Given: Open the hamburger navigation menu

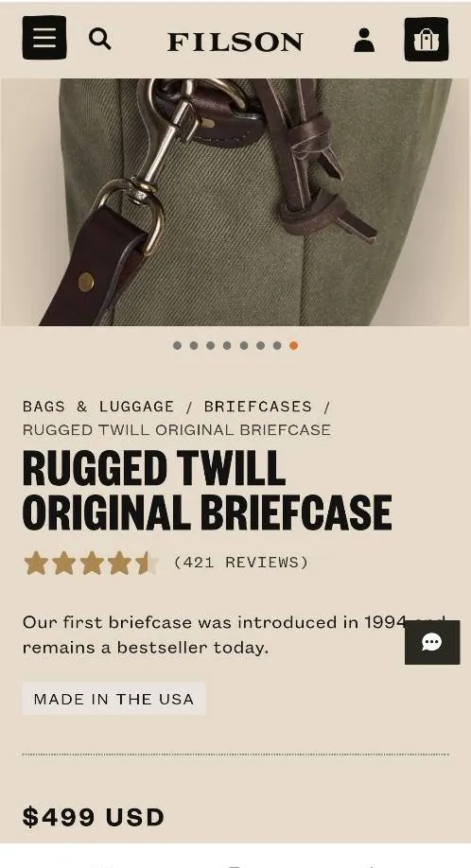Looking at the screenshot, I should (x=44, y=38).
